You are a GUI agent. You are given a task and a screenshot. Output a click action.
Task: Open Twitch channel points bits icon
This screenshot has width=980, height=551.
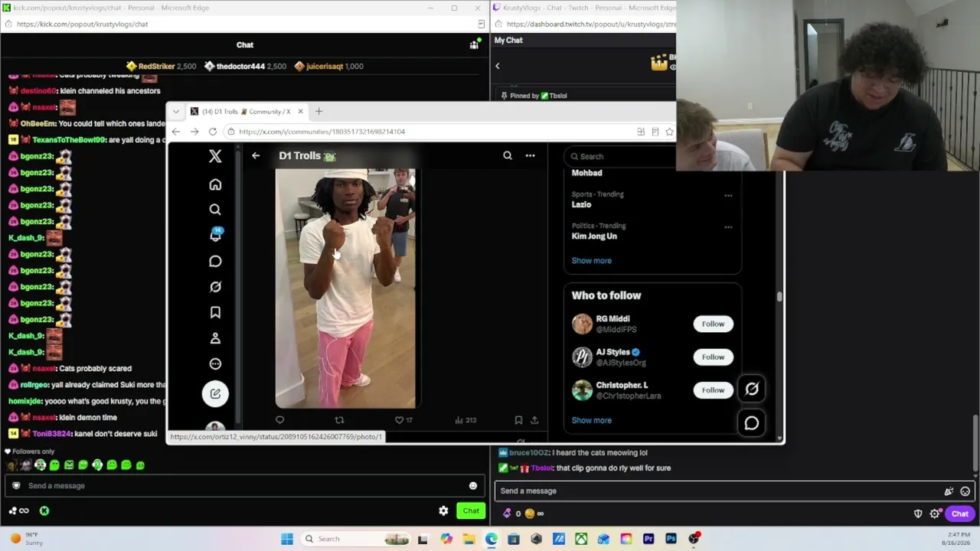click(507, 514)
